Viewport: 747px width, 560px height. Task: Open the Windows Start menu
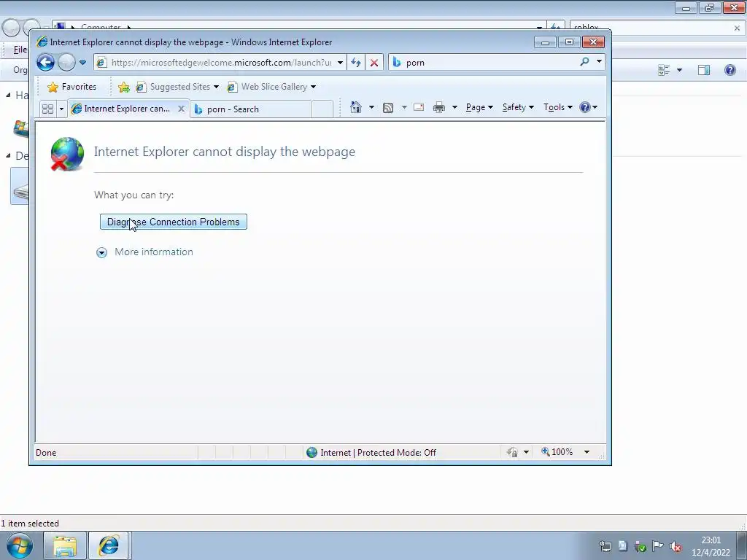[x=20, y=545]
